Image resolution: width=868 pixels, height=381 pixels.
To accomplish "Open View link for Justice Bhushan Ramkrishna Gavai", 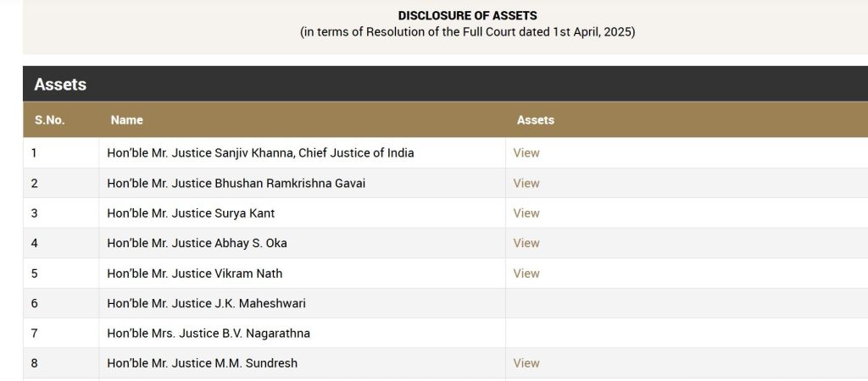I will [526, 183].
